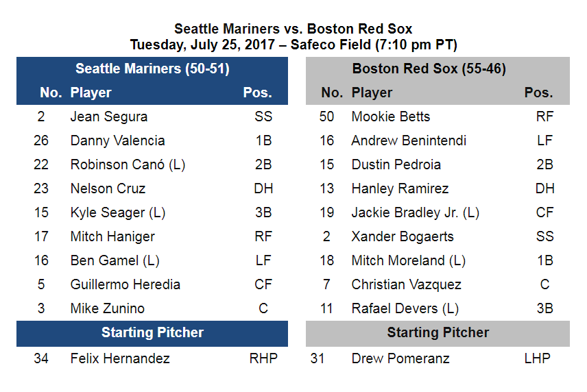The width and height of the screenshot is (587, 392).
Task: Select Mookie Betts in Red Sox lineup
Action: pyautogui.click(x=391, y=117)
